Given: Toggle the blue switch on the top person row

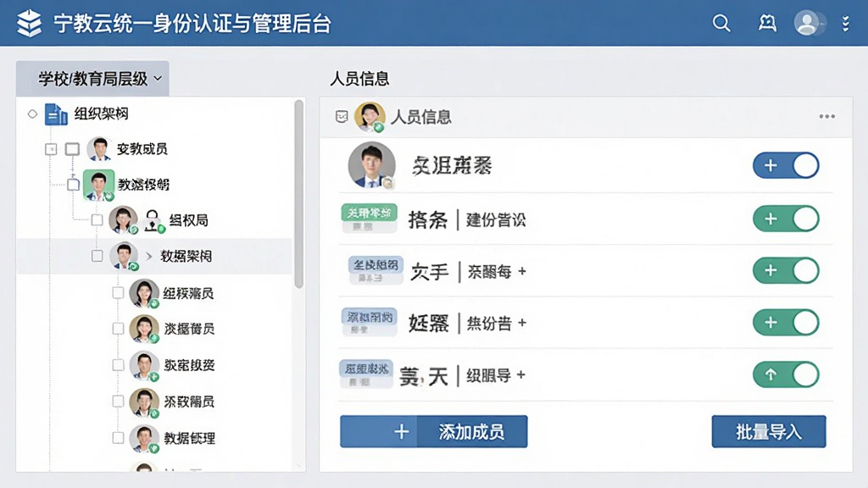Looking at the screenshot, I should coord(786,165).
